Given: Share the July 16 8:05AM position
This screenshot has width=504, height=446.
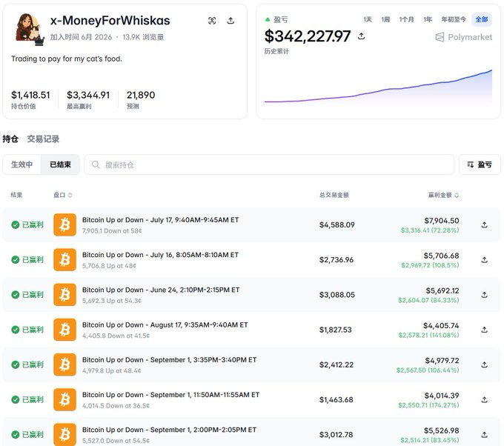Looking at the screenshot, I should (x=485, y=260).
